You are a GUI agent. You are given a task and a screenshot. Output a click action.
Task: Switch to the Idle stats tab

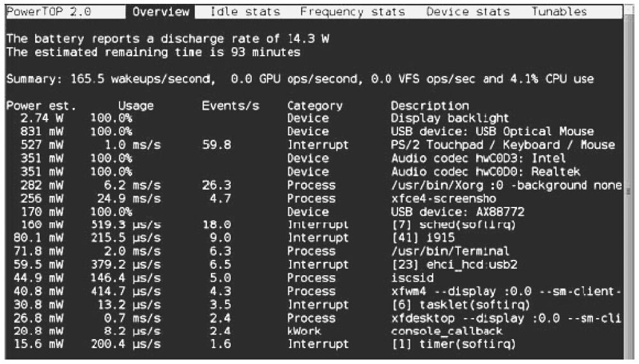pos(245,11)
